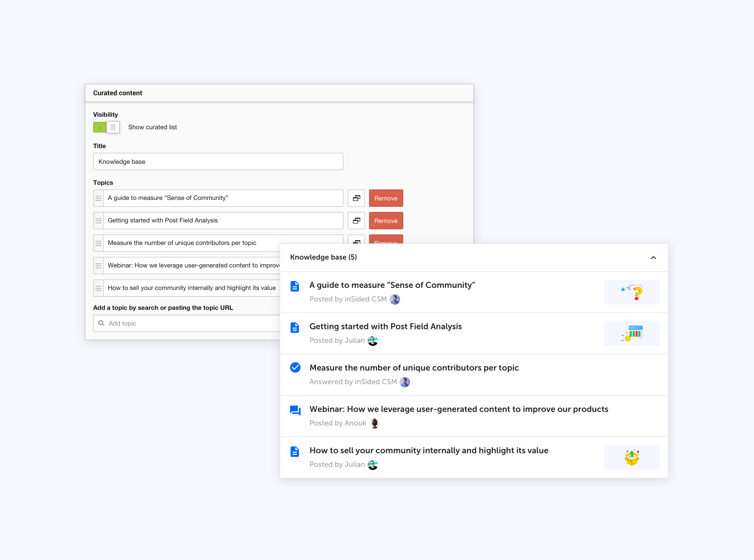Open How to sell your community internally article
Screen dimensions: 754x560
tap(429, 451)
